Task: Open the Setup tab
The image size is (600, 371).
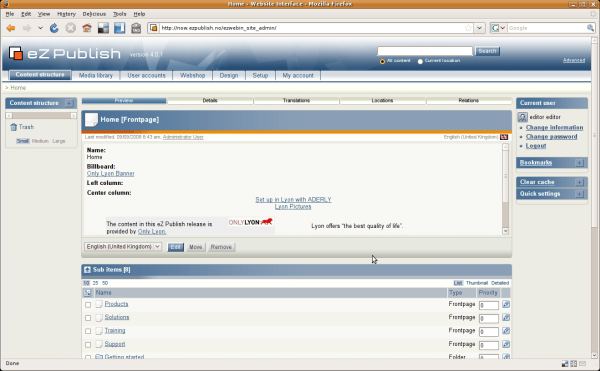Action: pyautogui.click(x=260, y=75)
